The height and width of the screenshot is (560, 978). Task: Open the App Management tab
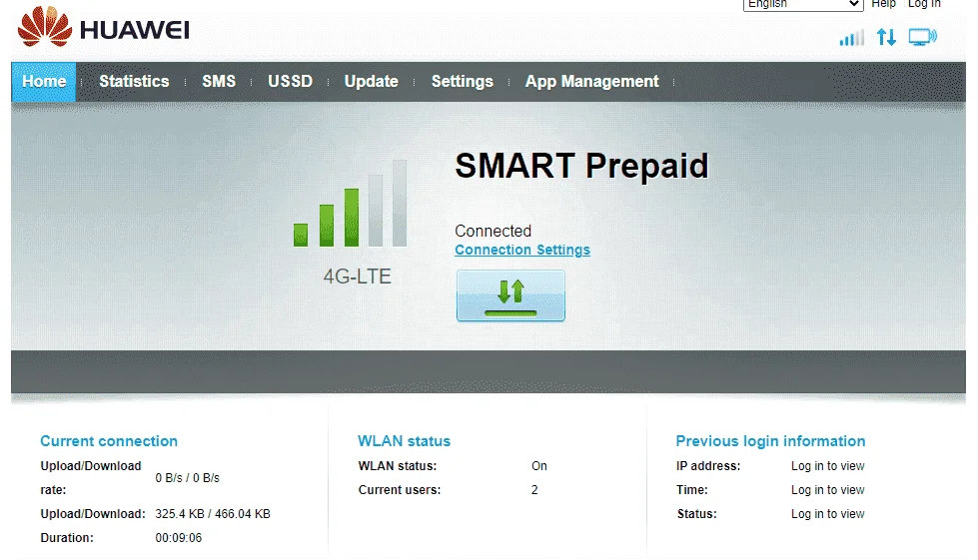(592, 82)
